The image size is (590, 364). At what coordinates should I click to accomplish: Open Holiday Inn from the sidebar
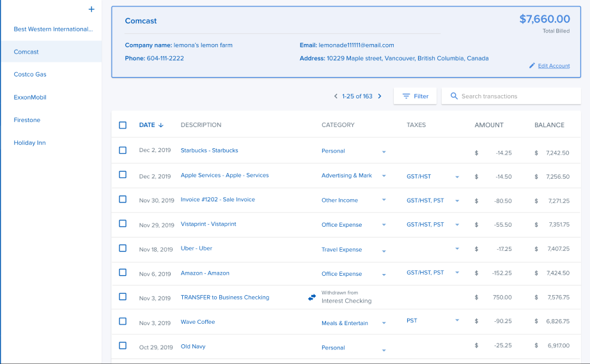[x=29, y=143]
